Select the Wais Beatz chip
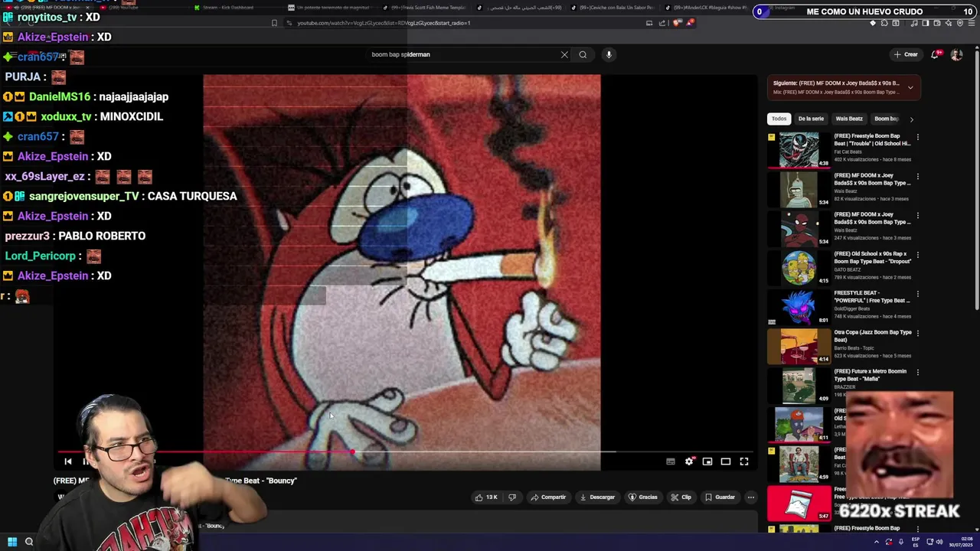Image resolution: width=980 pixels, height=551 pixels. pos(849,119)
